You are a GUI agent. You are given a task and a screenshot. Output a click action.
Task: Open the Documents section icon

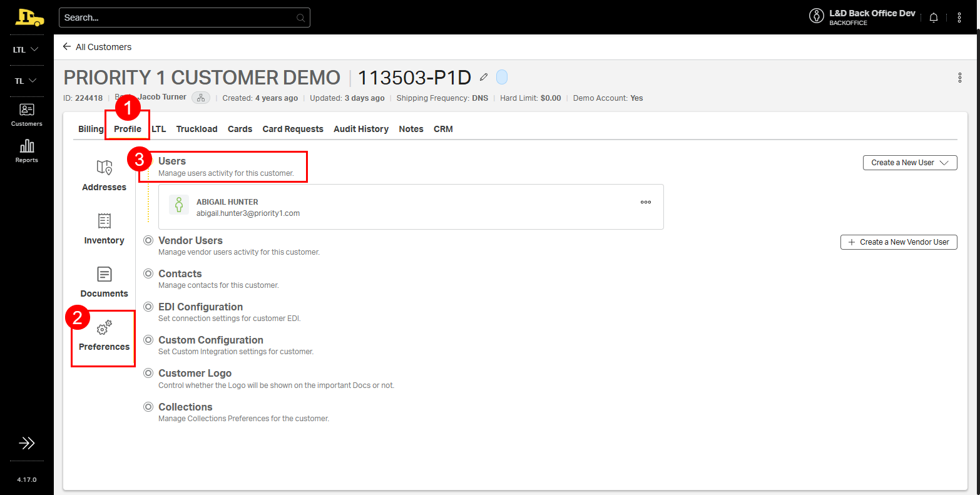105,274
